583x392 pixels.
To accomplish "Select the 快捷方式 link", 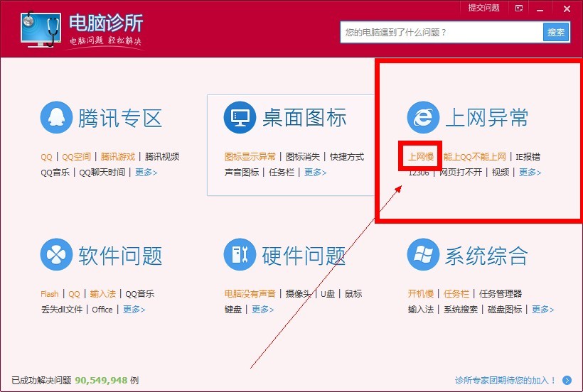I will coord(347,157).
